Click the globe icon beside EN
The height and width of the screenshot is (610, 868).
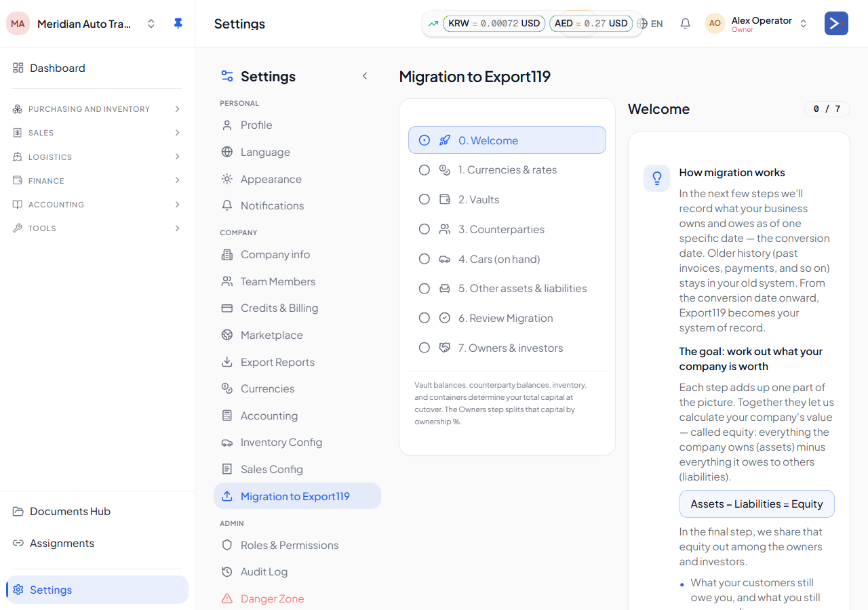click(642, 24)
